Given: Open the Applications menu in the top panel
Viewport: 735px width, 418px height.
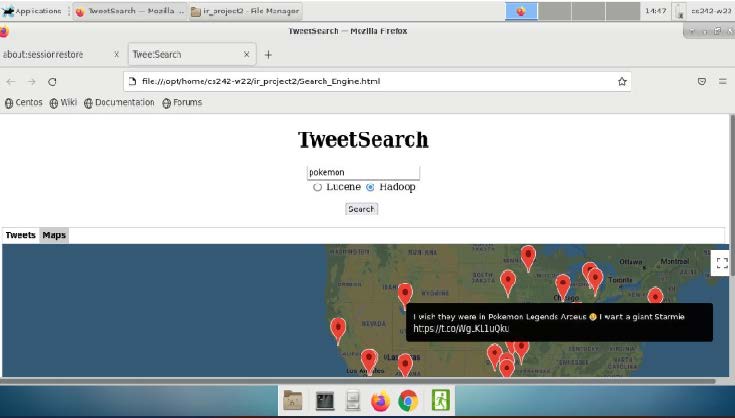Looking at the screenshot, I should click(x=32, y=11).
